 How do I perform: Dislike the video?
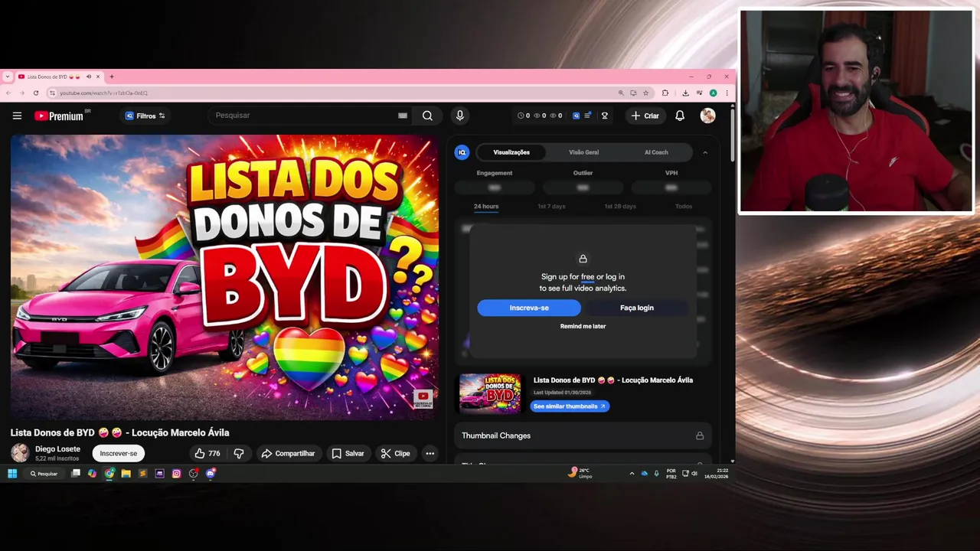point(239,453)
